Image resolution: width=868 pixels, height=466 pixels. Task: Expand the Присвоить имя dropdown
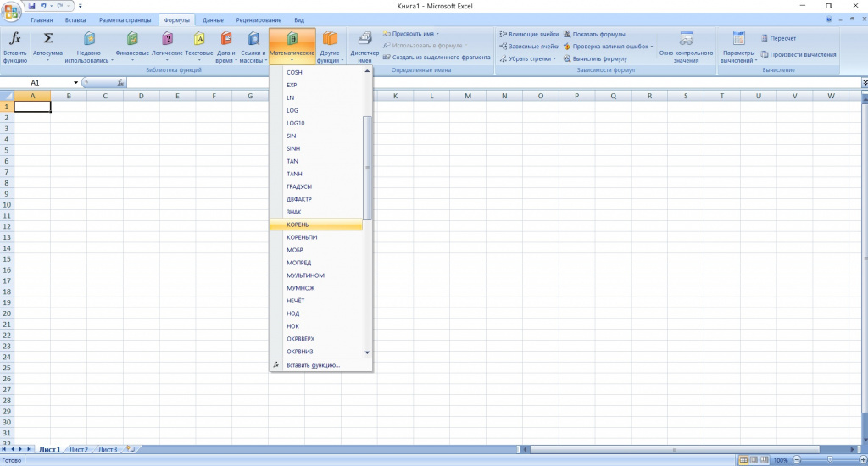point(437,34)
